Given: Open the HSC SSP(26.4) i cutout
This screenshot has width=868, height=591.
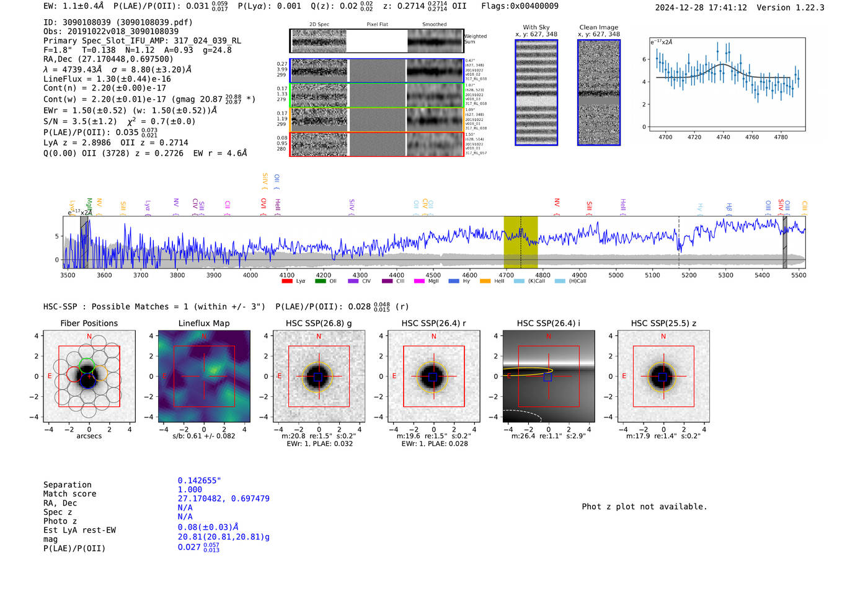Looking at the screenshot, I should (549, 376).
